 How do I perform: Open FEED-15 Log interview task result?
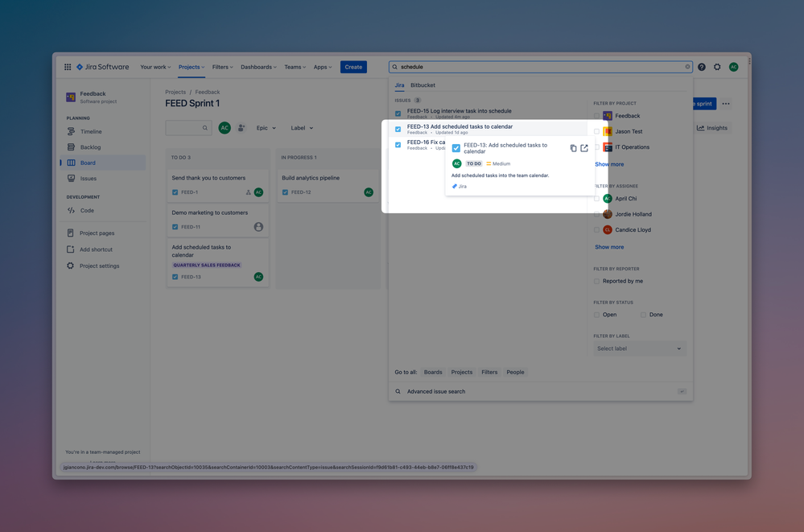pyautogui.click(x=489, y=113)
